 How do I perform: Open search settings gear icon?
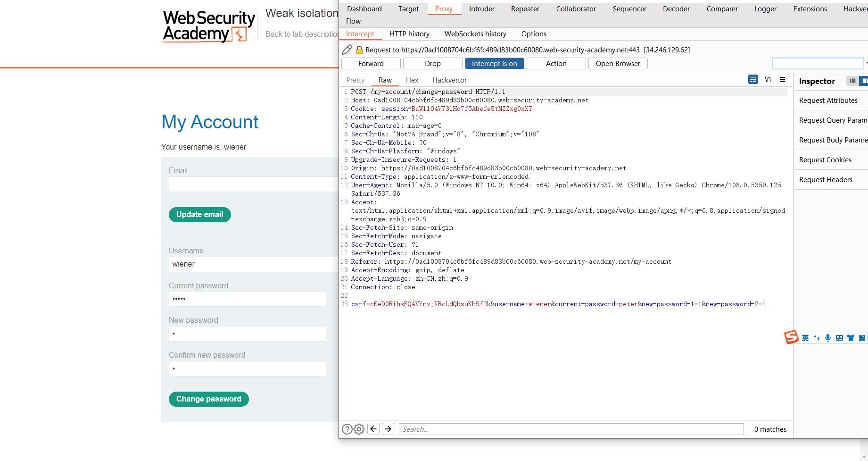[359, 429]
